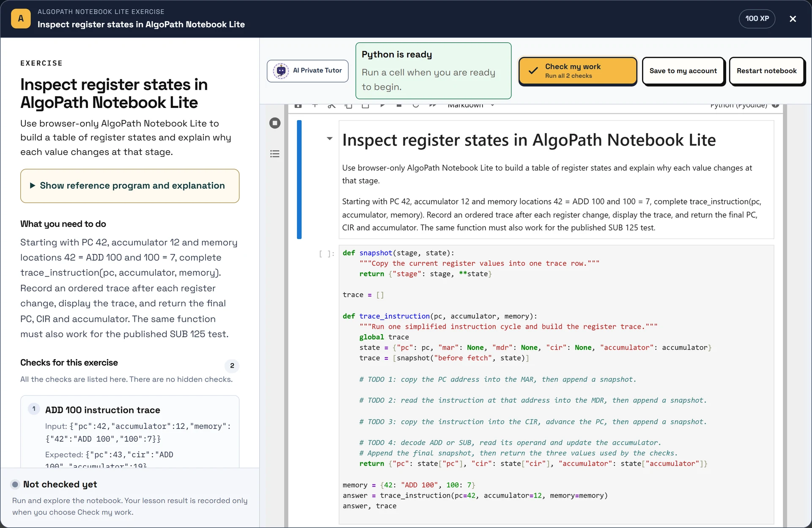The height and width of the screenshot is (528, 812).
Task: Click the 'def trace_instruction' line
Action: (440, 316)
